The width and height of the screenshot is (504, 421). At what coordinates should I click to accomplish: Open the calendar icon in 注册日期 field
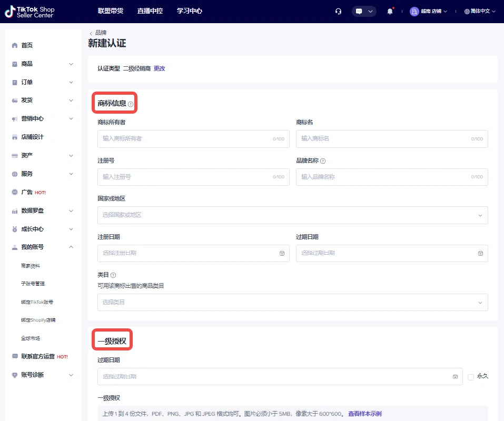(282, 253)
